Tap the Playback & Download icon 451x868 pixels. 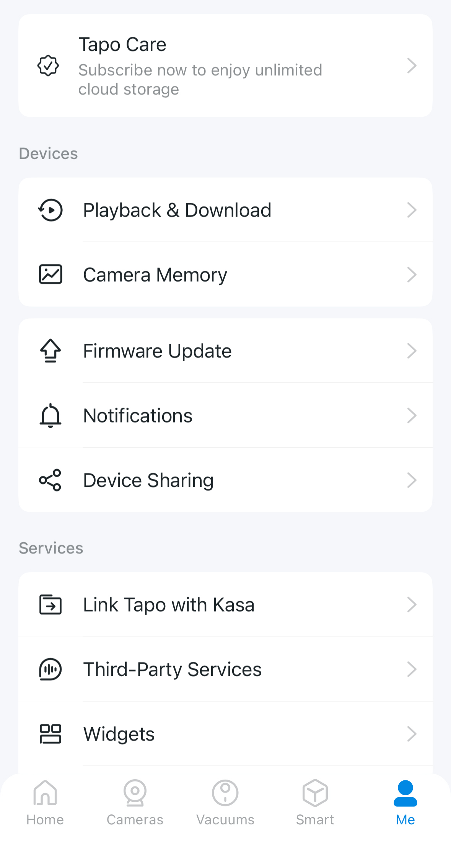point(50,210)
